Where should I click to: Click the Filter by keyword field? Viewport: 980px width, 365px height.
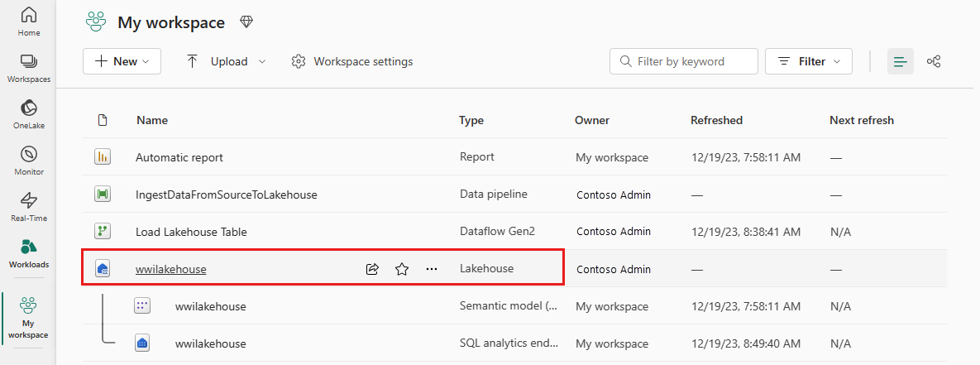[684, 61]
